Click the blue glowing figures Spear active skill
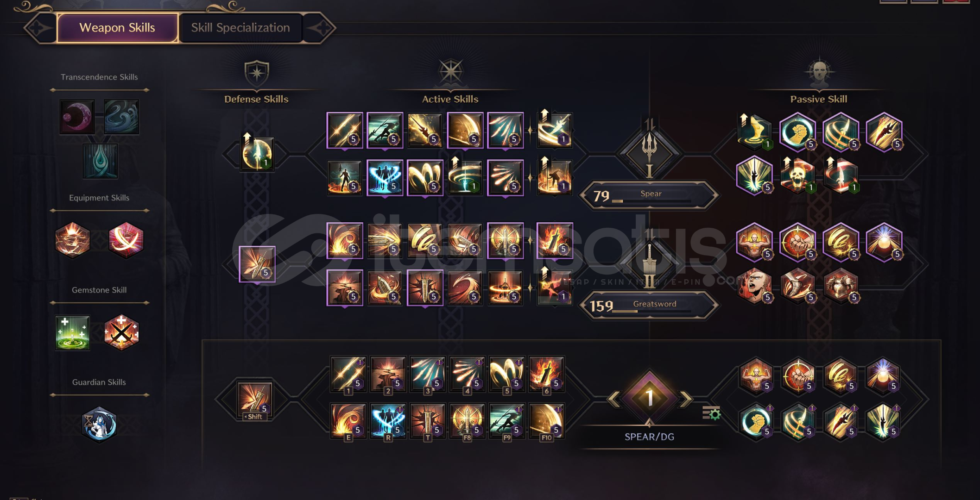Viewport: 980px width, 500px height. [x=385, y=178]
